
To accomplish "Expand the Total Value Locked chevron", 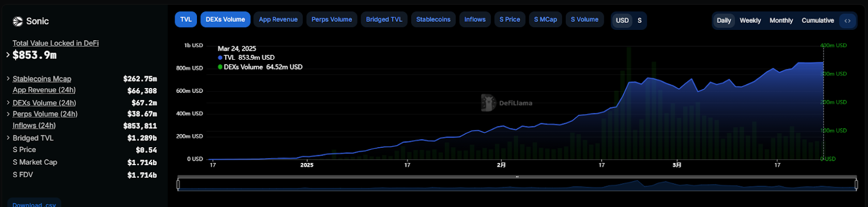I will 8,55.
